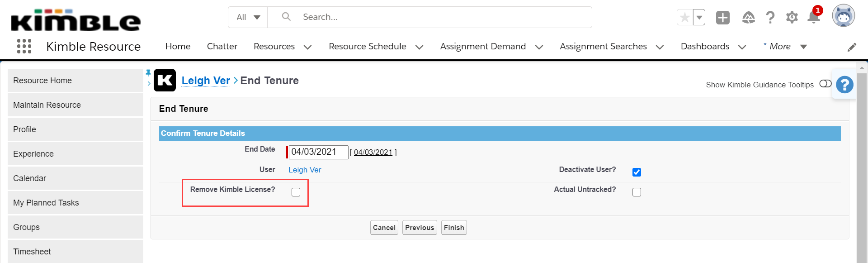Uncheck the Deactivate User checkbox
This screenshot has height=263, width=868.
coord(637,172)
